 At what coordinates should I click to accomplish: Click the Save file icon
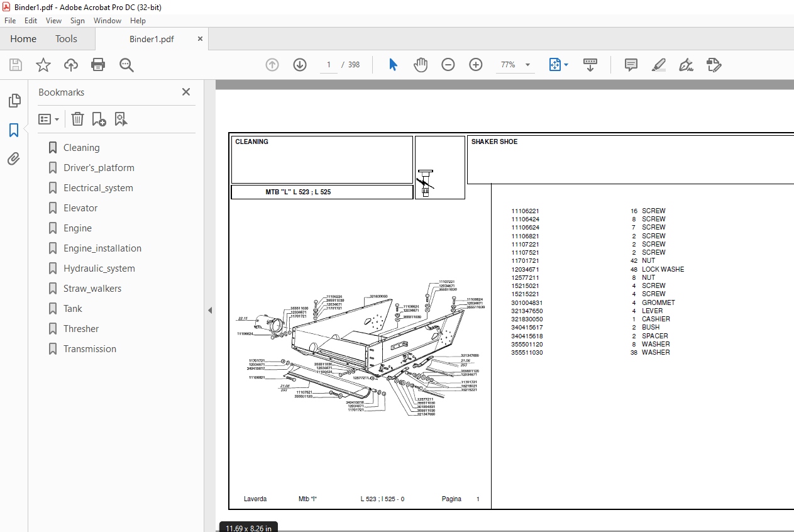[16, 65]
